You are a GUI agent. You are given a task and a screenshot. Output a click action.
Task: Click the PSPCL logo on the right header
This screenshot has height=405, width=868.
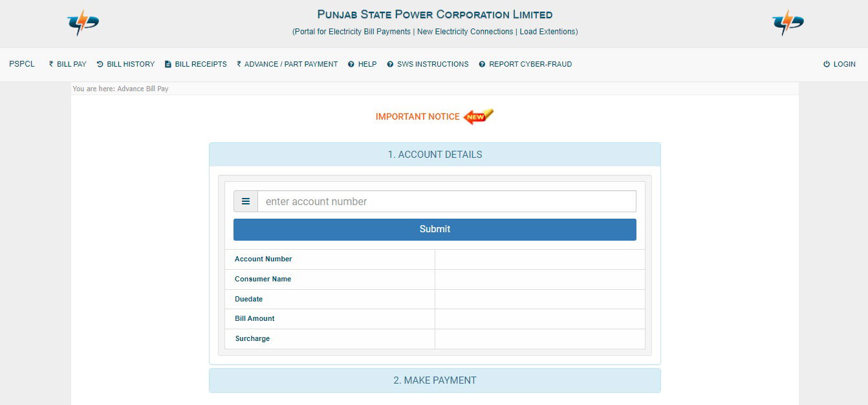pos(787,21)
